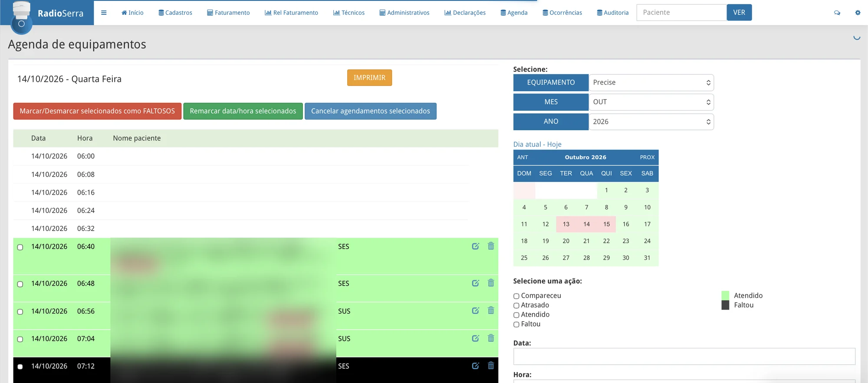Screen dimensions: 868x383
Task: Open the Cadastros menu
Action: 175,13
